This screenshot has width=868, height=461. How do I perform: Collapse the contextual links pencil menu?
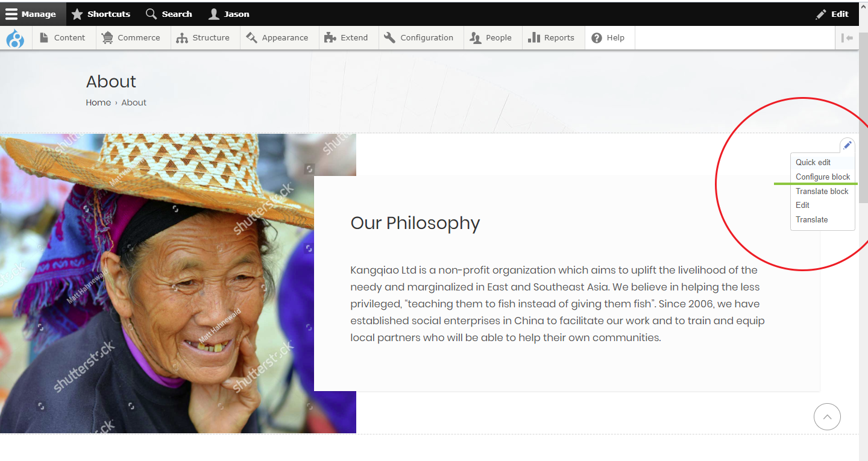tap(848, 145)
